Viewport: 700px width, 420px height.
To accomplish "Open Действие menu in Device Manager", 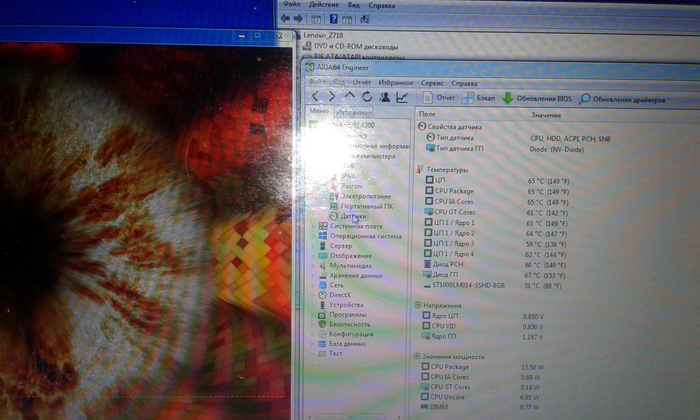I will point(323,5).
